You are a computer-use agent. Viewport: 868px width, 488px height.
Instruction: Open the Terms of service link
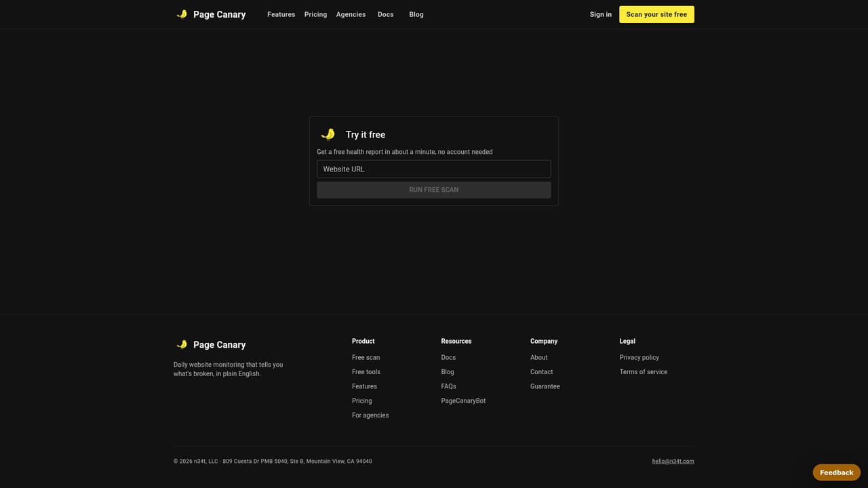pos(644,371)
